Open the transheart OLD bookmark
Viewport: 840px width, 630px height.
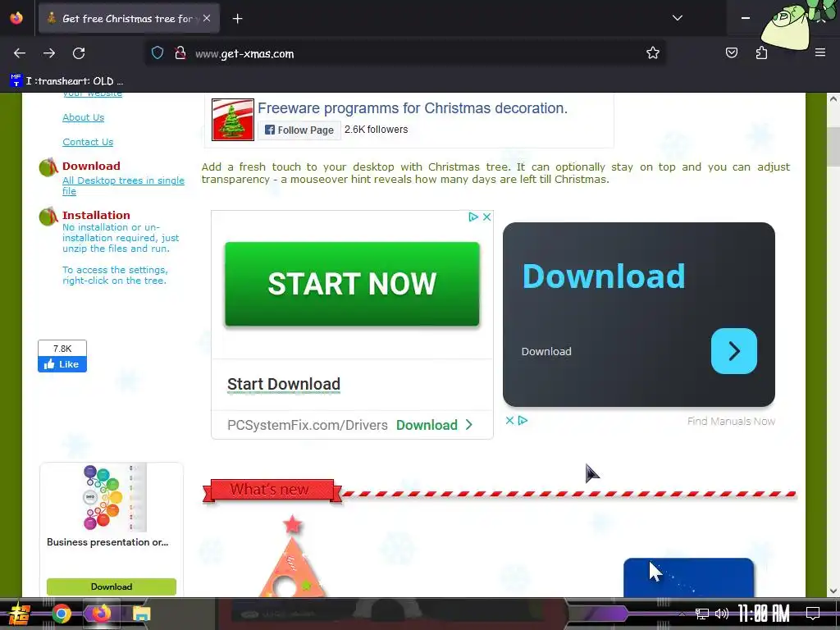(x=66, y=81)
